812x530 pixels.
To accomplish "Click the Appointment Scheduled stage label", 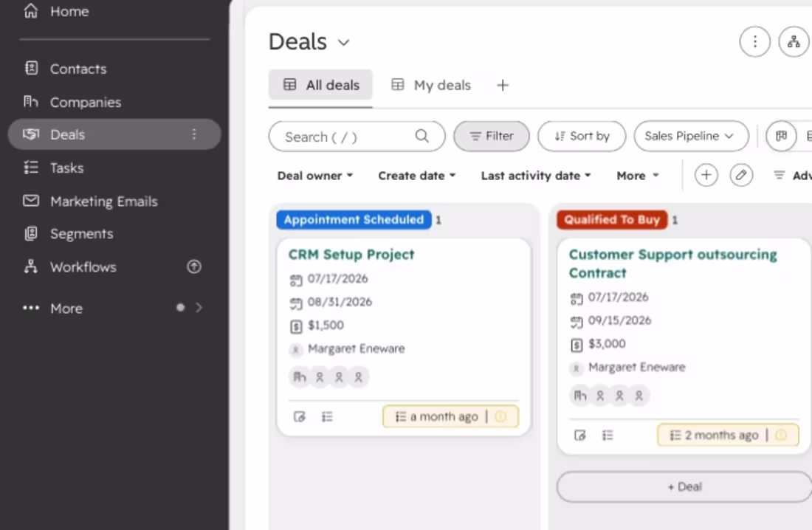I will click(354, 220).
